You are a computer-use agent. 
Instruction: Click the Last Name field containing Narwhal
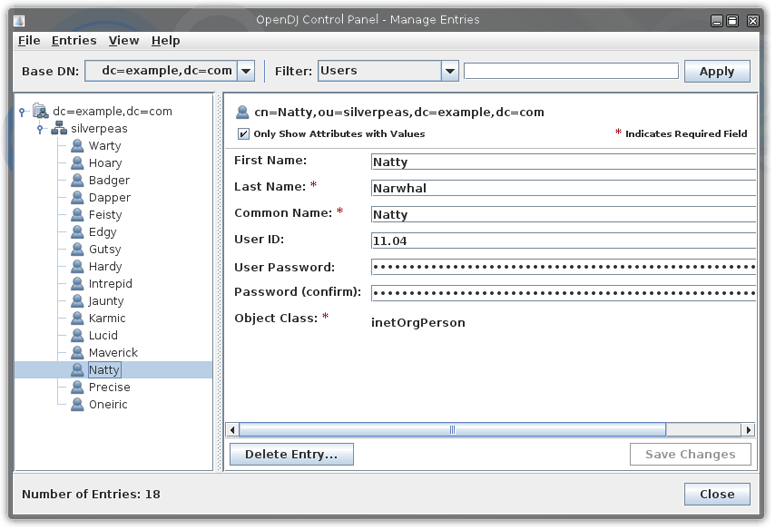[x=562, y=188]
